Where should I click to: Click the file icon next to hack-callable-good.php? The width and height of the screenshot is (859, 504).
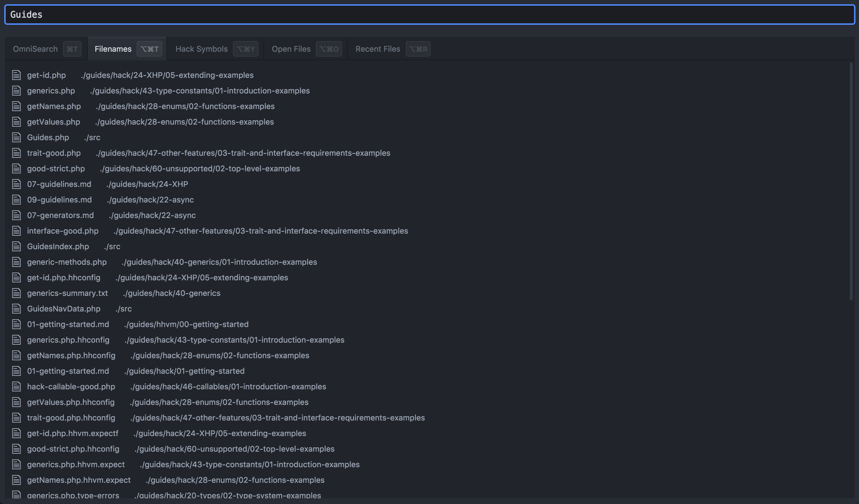click(16, 386)
